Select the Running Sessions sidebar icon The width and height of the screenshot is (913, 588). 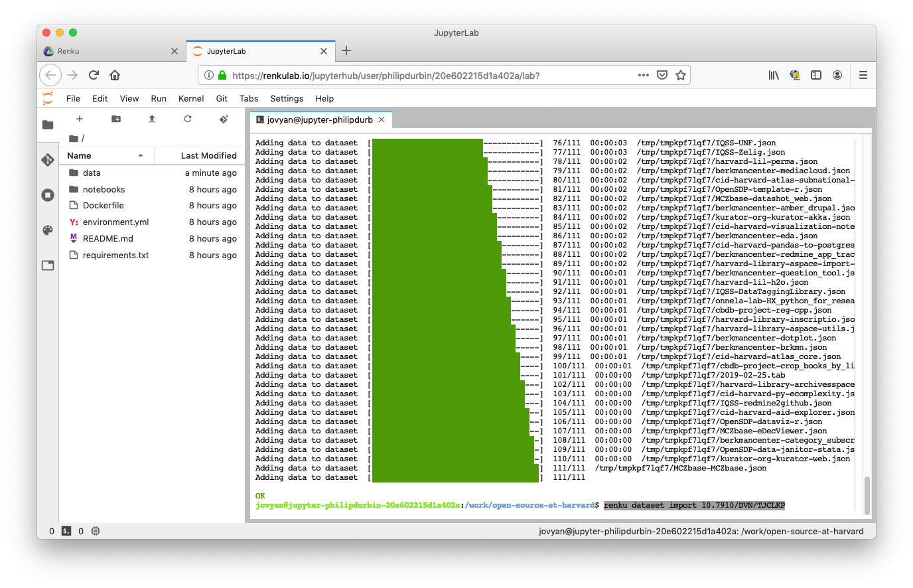point(48,194)
